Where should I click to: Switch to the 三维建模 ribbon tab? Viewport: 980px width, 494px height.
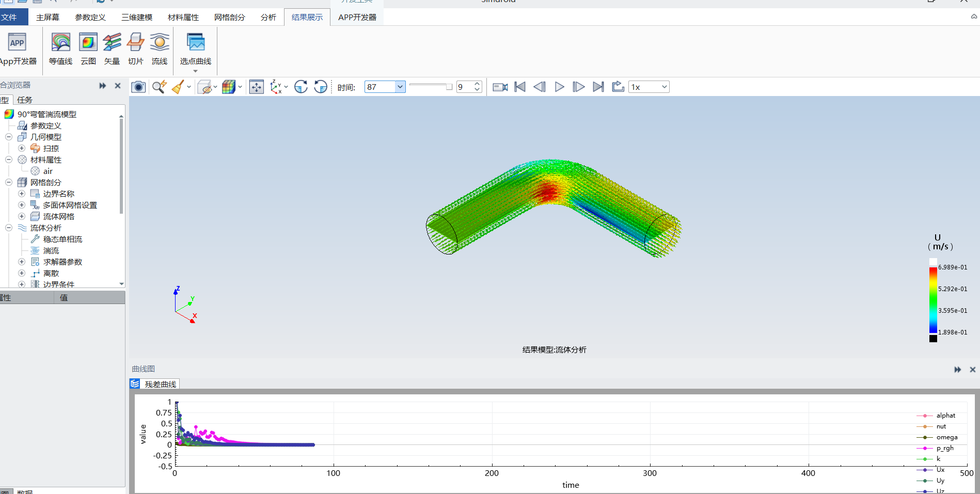click(137, 17)
